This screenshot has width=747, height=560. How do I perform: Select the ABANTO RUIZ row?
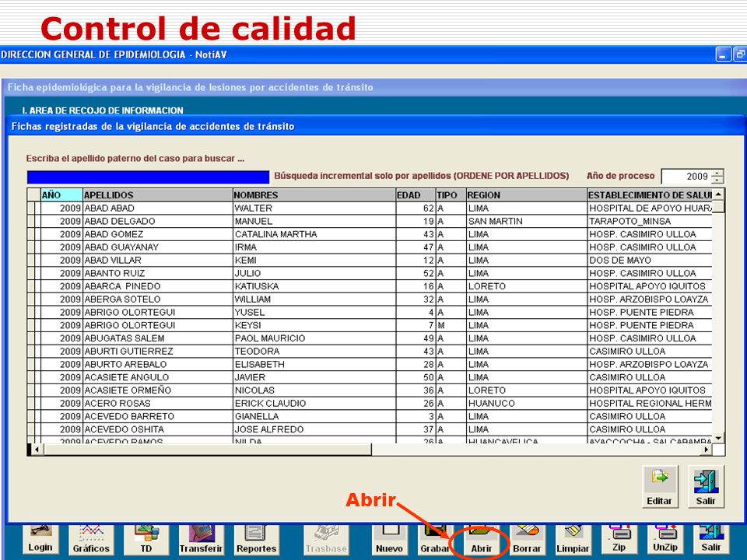click(x=370, y=273)
